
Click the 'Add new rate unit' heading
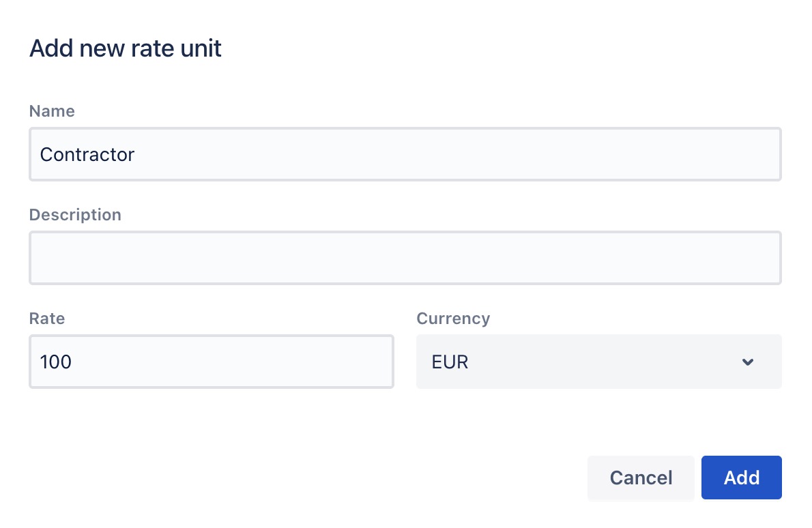pyautogui.click(x=126, y=49)
